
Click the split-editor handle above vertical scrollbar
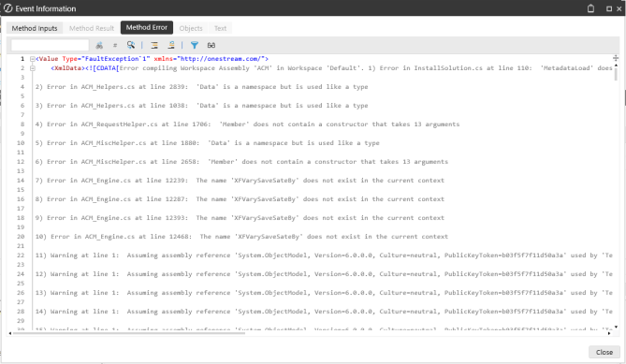616,58
